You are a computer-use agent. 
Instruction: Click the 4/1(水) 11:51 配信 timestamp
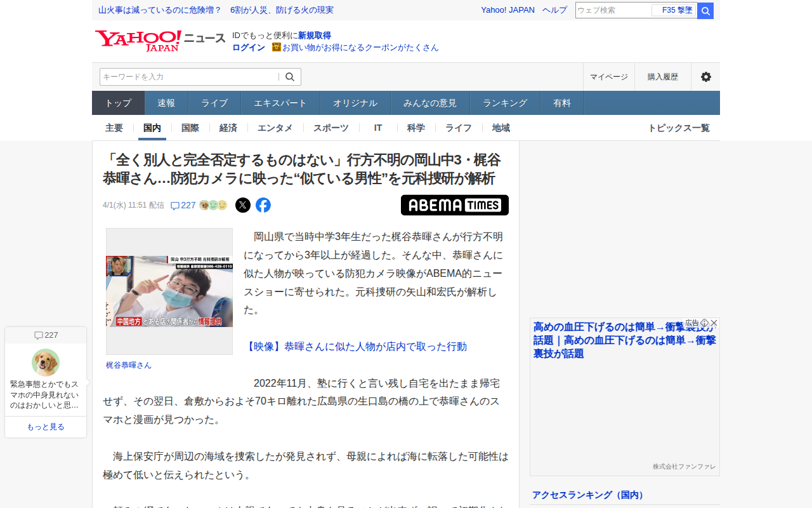(133, 205)
